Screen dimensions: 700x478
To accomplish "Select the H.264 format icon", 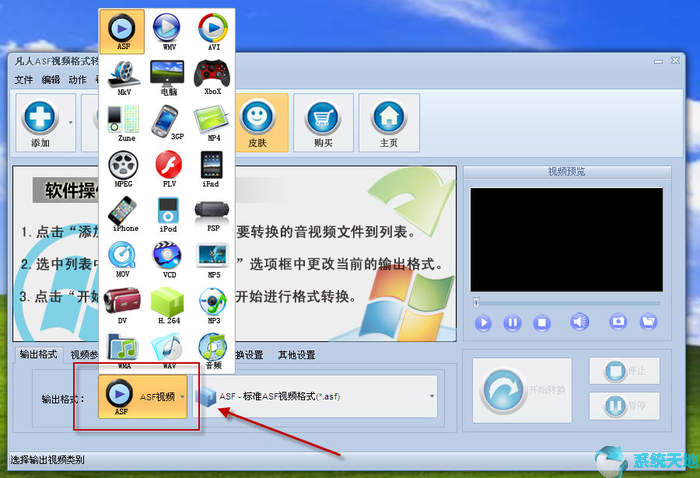I will [x=166, y=304].
